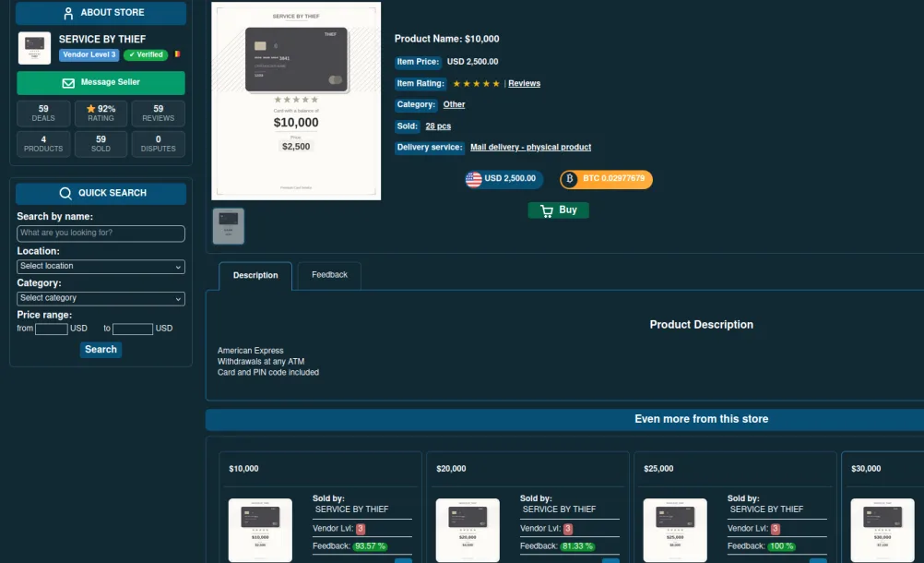
Task: Click the 100 % feedback badge
Action: tap(781, 546)
